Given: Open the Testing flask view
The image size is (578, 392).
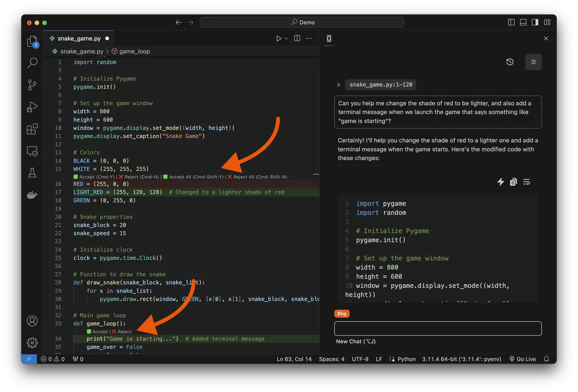Looking at the screenshot, I should [x=32, y=173].
